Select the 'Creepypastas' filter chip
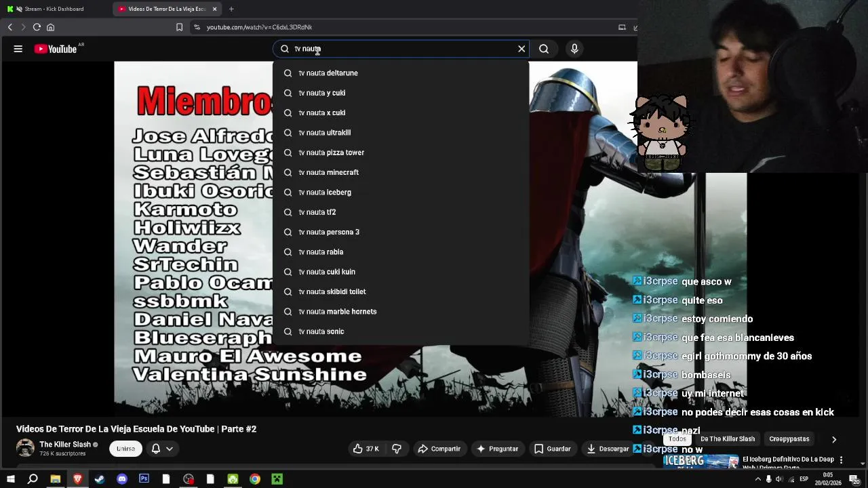The height and width of the screenshot is (488, 868). [789, 439]
